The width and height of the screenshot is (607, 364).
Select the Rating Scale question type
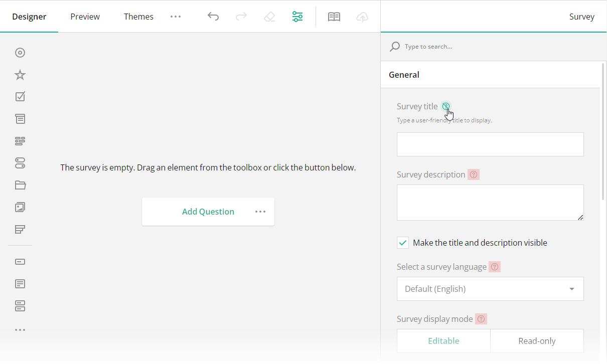click(x=20, y=74)
